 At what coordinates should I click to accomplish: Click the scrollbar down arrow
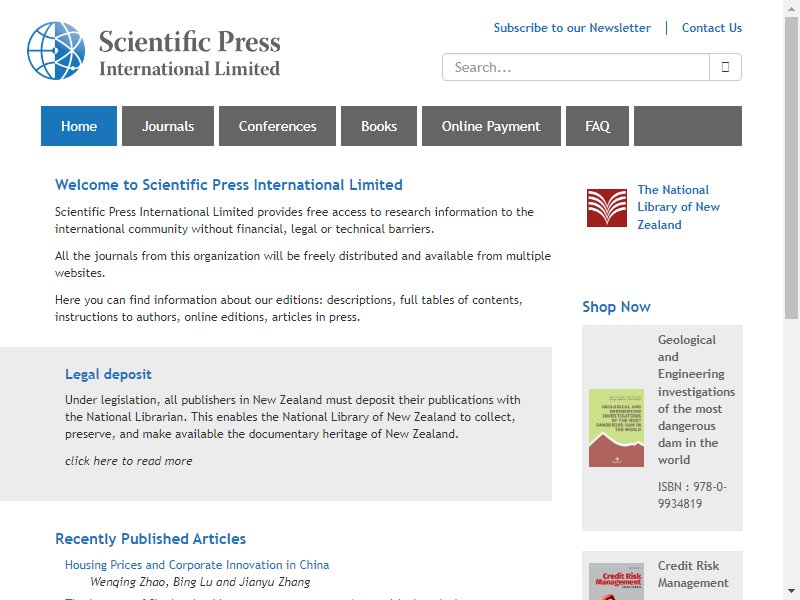(x=791, y=592)
